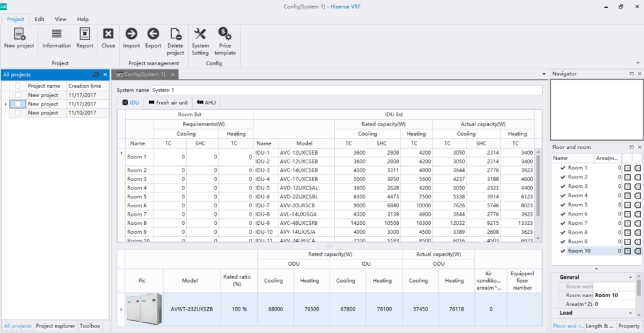Switch to the Fresh air unit tab
Screen dimensions: 644x333
pyautogui.click(x=168, y=103)
